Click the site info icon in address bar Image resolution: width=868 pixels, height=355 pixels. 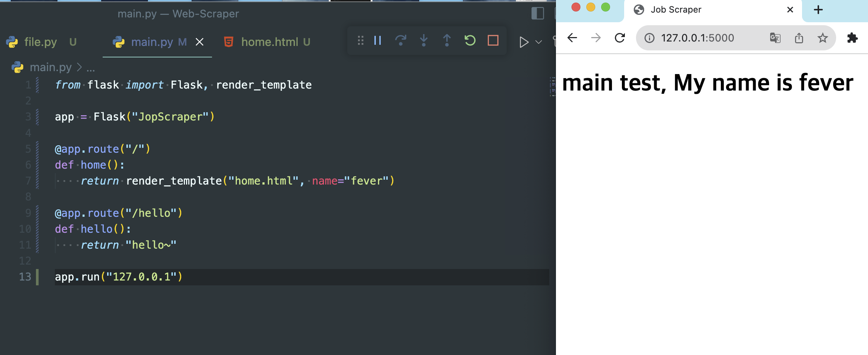click(649, 38)
